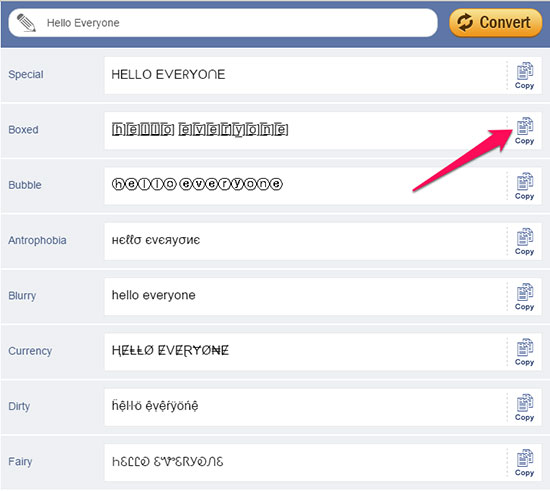Select the Bubble style label
Viewport: 550px width, 491px height.
tap(25, 185)
